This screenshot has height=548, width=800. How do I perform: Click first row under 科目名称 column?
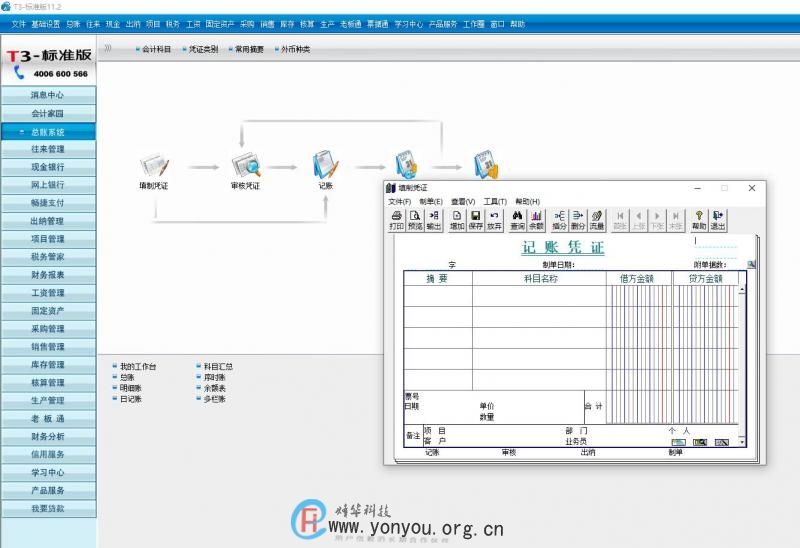coord(539,296)
